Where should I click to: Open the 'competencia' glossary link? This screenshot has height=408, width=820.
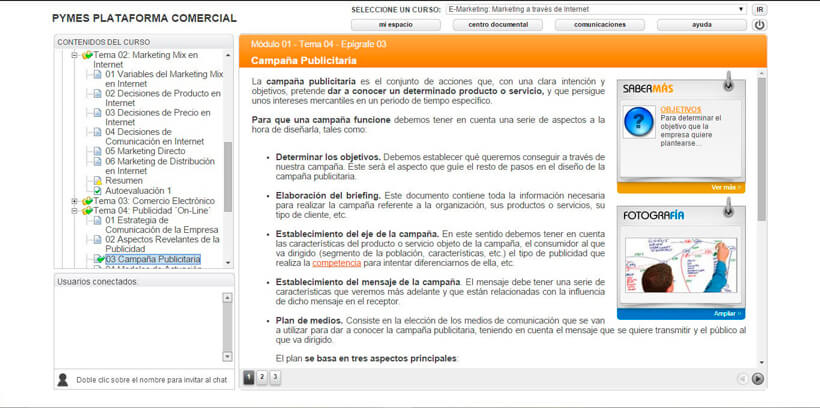click(x=337, y=263)
